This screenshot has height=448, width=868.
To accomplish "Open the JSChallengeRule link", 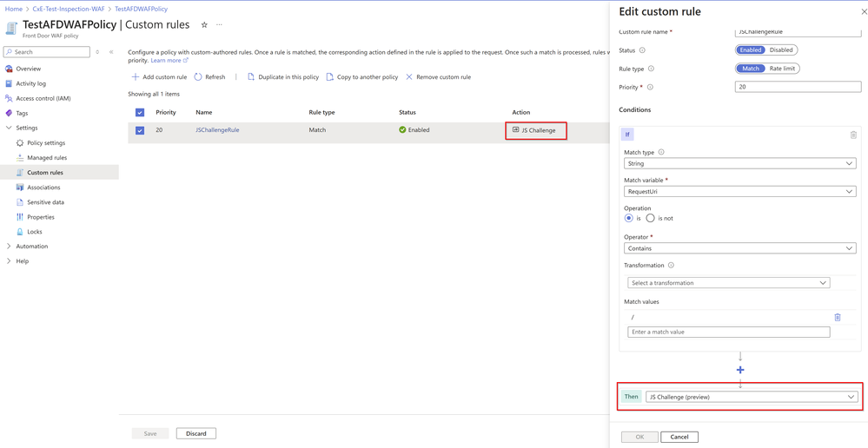I will pyautogui.click(x=217, y=130).
